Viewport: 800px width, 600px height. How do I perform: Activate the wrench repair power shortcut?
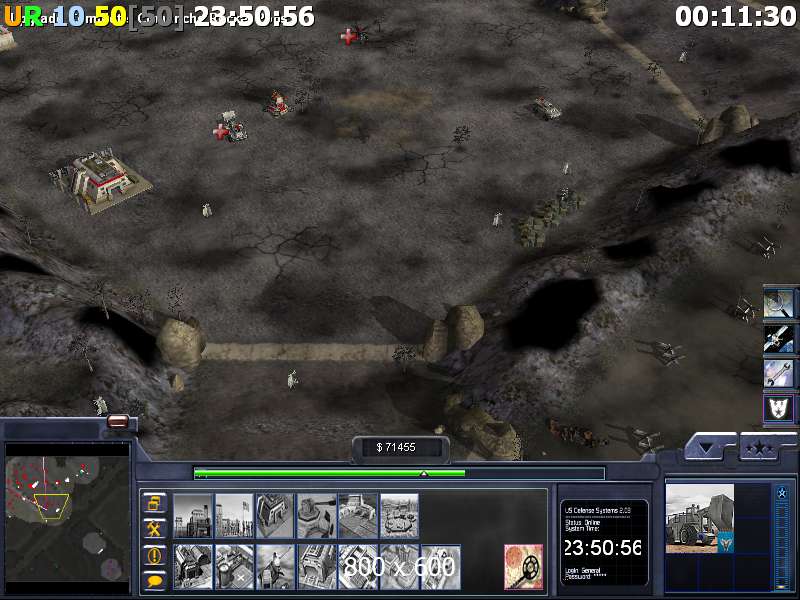point(779,373)
